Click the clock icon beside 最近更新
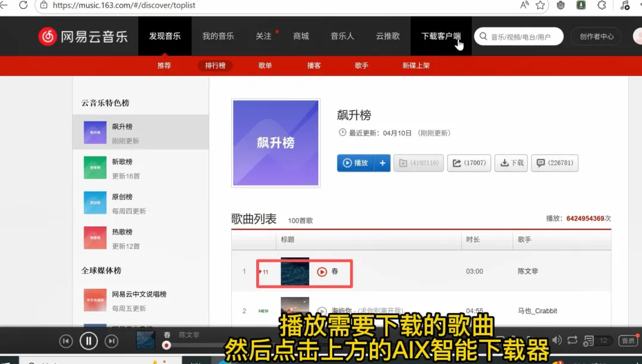642x364 pixels. [x=342, y=132]
